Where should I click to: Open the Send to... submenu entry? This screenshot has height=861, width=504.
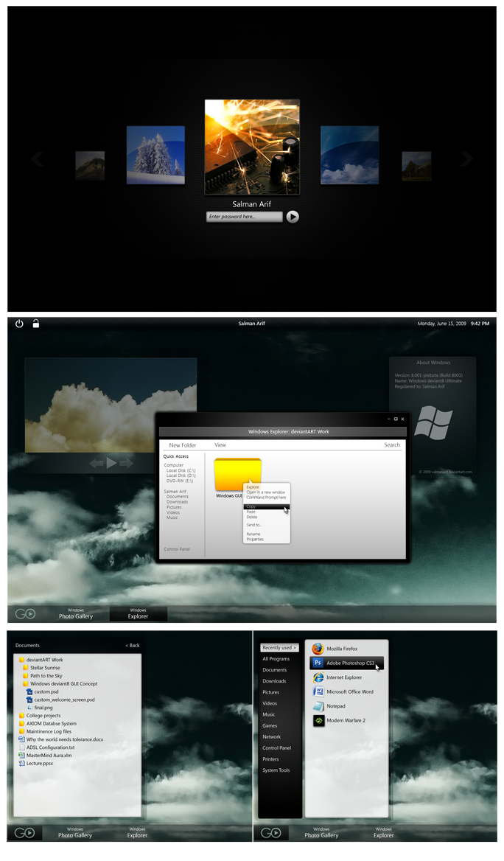tap(254, 525)
